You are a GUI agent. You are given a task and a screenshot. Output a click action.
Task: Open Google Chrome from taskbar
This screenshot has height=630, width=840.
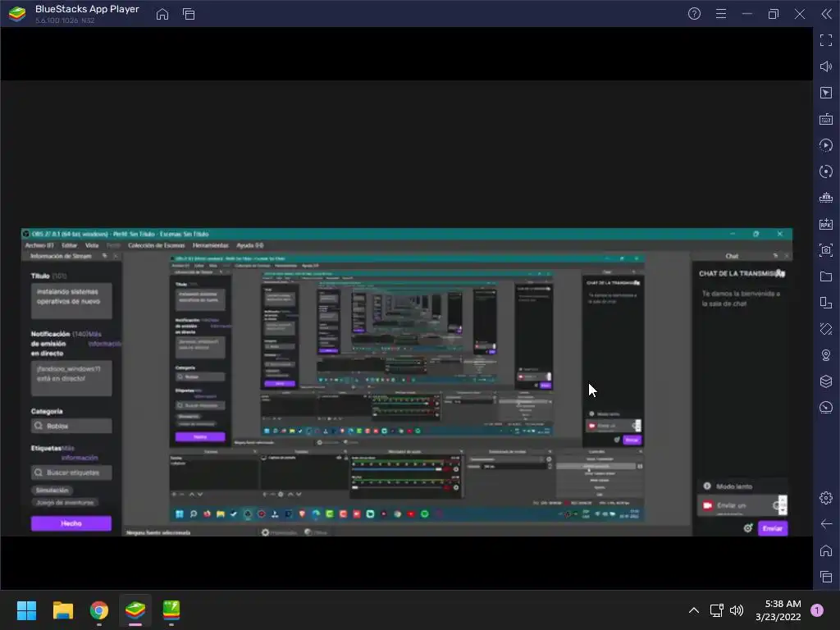(99, 610)
